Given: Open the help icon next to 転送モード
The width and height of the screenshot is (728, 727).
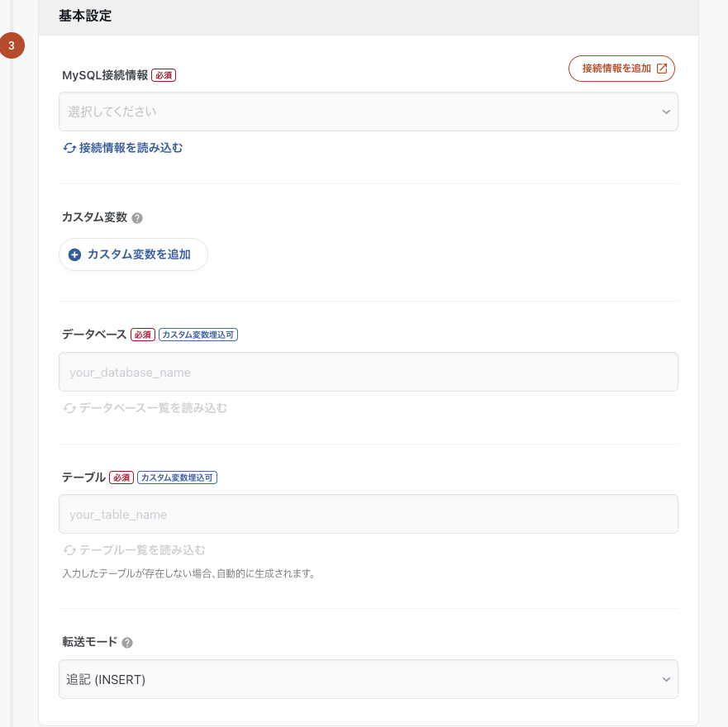Looking at the screenshot, I should click(127, 643).
